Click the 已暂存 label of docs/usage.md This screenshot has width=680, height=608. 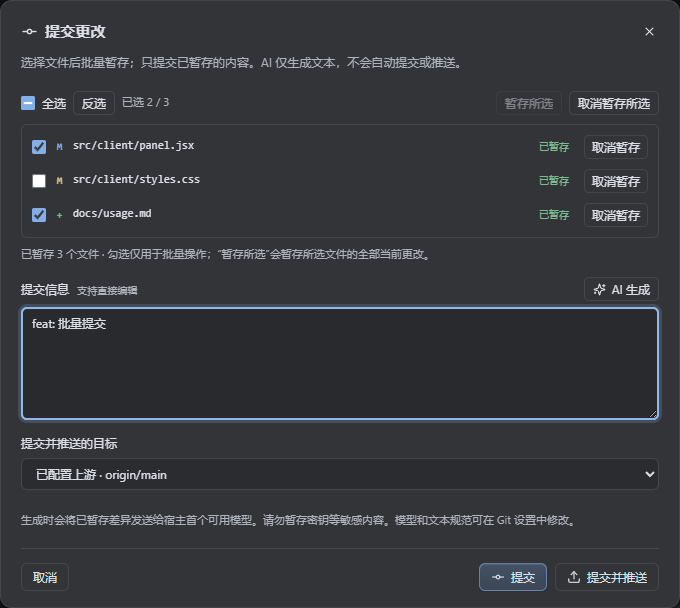[x=553, y=215]
